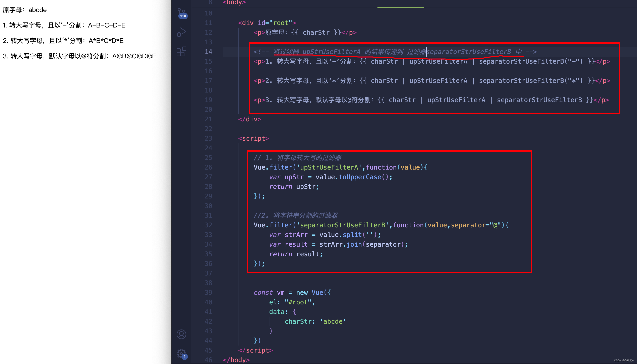Open the Extensions view
This screenshot has height=364, width=637.
point(181,52)
